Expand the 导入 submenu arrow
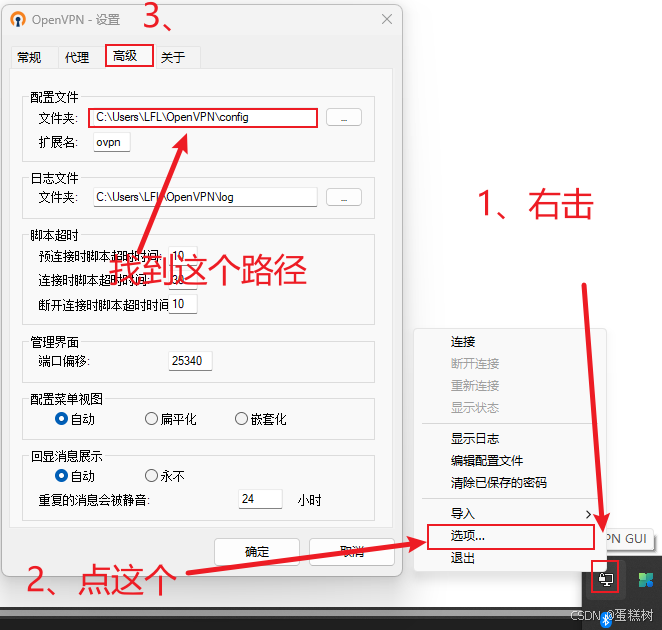The height and width of the screenshot is (630, 662). 588,514
